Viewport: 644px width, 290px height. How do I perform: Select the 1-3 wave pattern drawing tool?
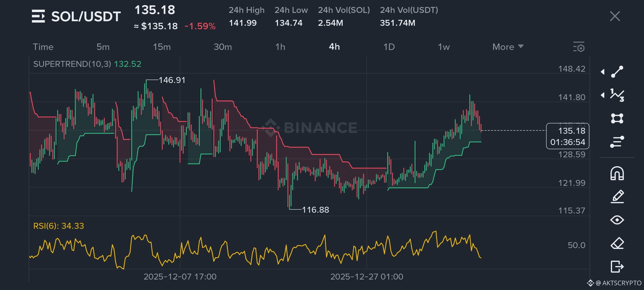coord(617,95)
